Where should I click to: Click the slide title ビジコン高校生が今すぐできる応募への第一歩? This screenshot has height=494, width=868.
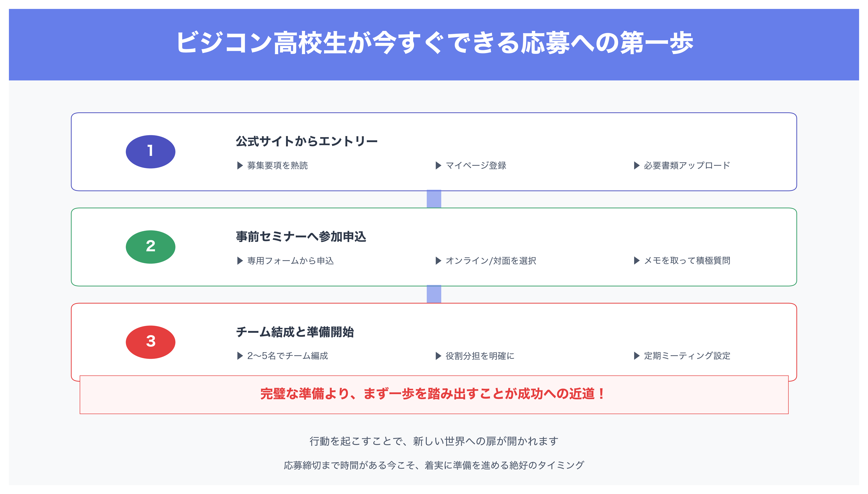pos(434,43)
